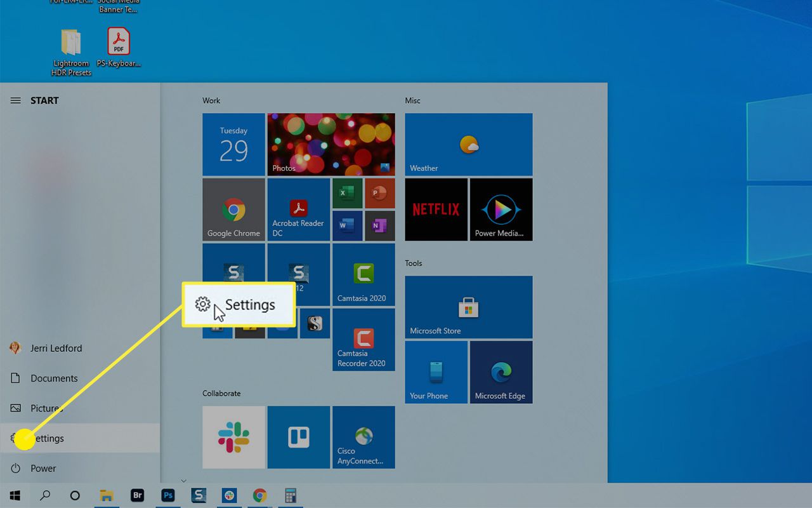
Task: Click the Work group header
Action: (x=211, y=100)
